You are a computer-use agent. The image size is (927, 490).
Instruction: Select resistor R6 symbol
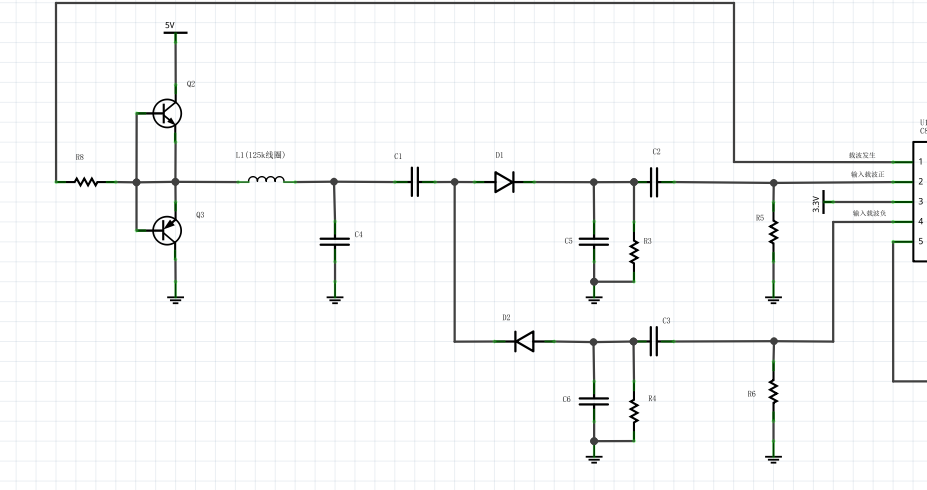773,391
